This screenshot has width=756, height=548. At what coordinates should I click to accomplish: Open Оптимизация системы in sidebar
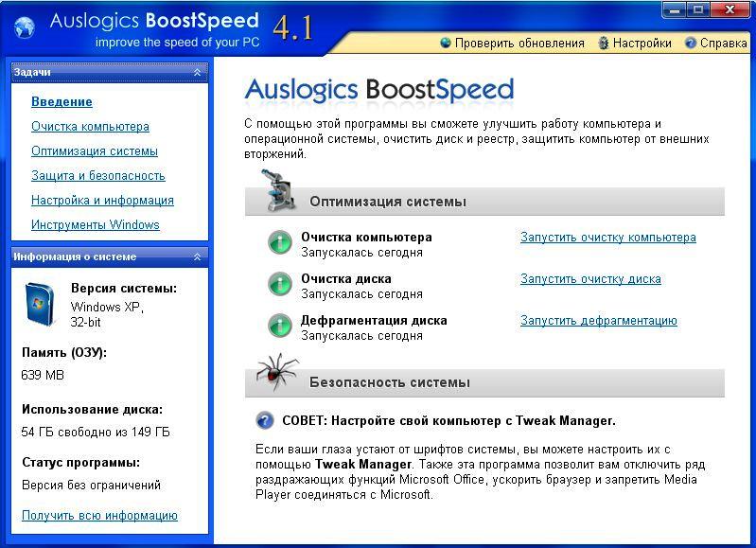[x=95, y=151]
